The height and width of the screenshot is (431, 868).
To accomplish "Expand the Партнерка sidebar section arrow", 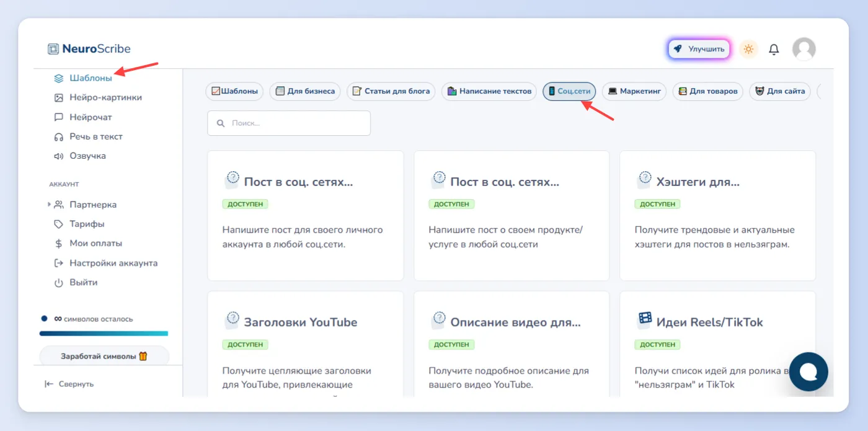I will [49, 205].
